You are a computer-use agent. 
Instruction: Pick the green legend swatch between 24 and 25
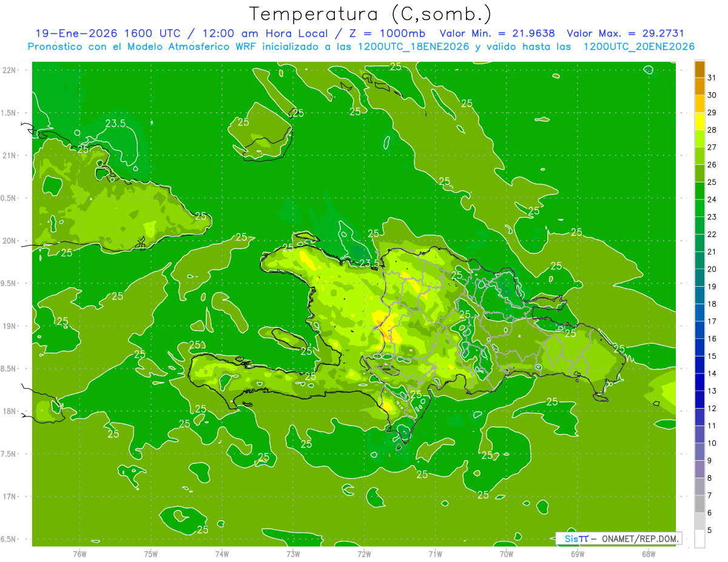[699, 191]
